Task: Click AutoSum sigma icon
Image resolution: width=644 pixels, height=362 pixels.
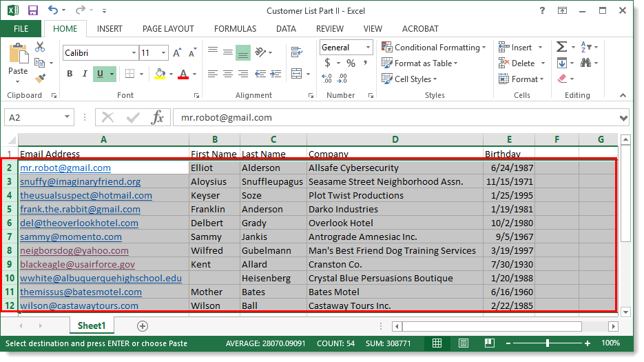Action: [561, 47]
